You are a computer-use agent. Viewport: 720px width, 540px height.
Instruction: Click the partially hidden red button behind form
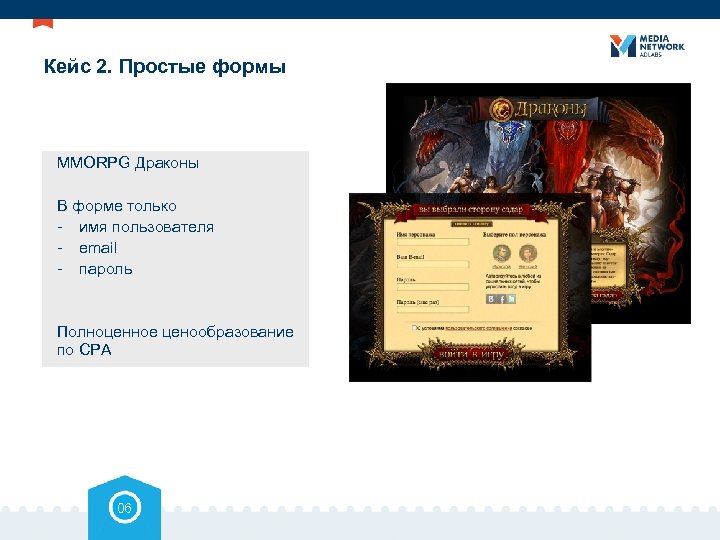pyautogui.click(x=607, y=295)
